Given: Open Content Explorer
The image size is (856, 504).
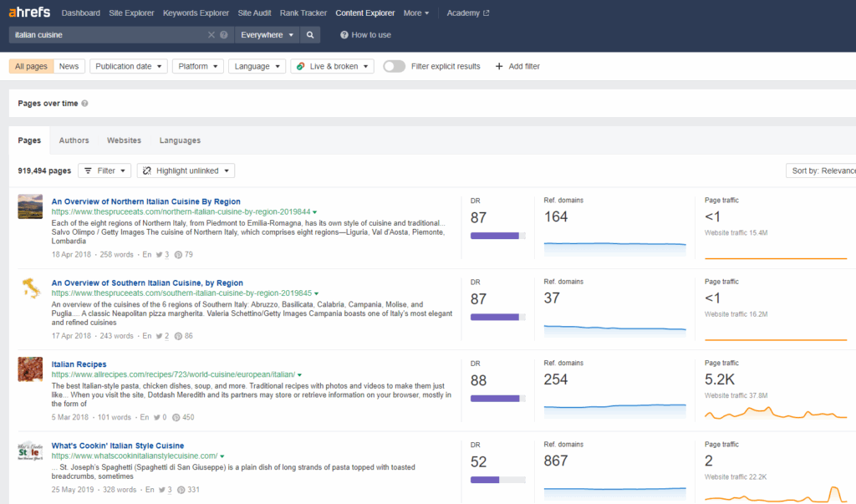Looking at the screenshot, I should click(365, 13).
